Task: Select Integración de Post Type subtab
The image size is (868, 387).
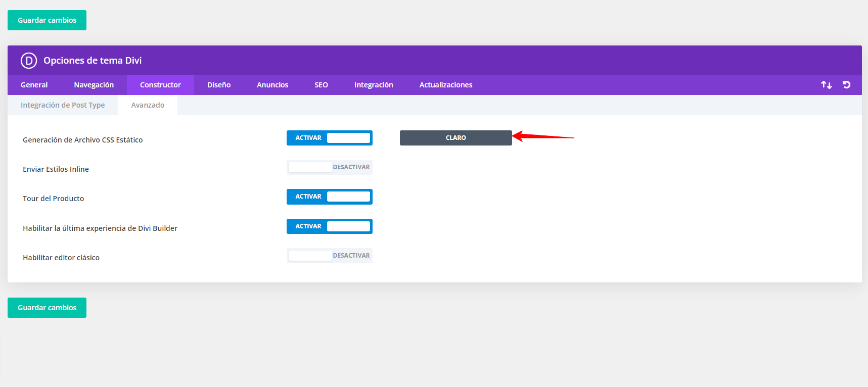Action: [63, 105]
